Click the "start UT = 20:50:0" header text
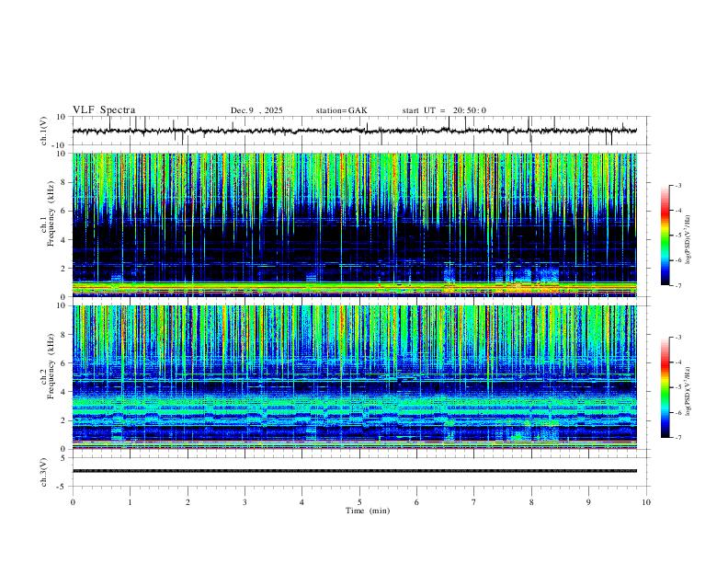Screen dimensions: 728x563 point(444,110)
